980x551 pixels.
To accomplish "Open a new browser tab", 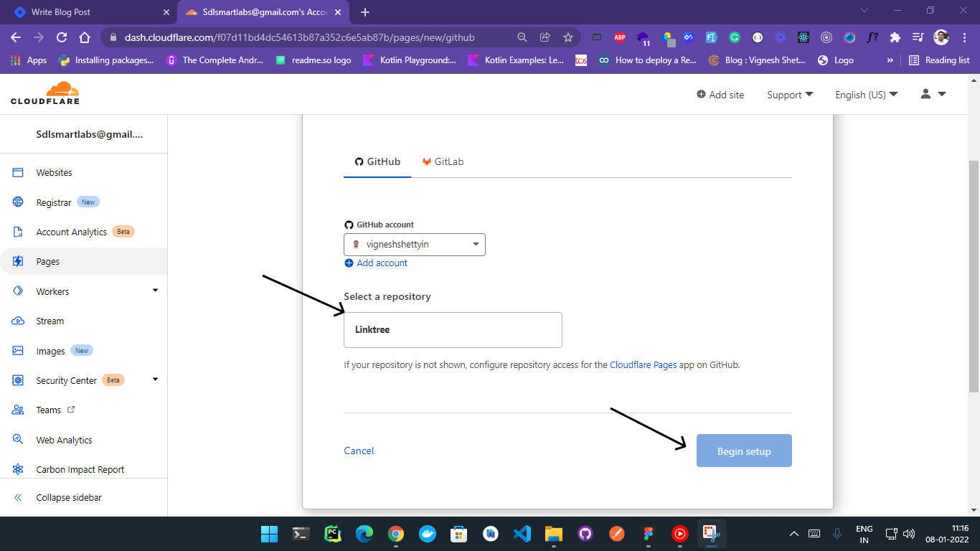I will click(365, 12).
